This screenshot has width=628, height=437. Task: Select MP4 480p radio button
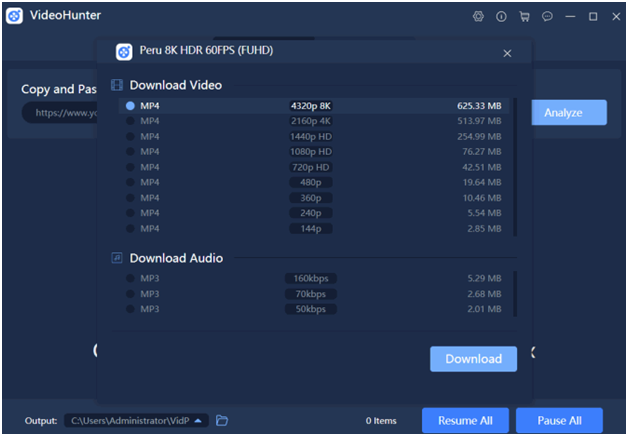[130, 182]
